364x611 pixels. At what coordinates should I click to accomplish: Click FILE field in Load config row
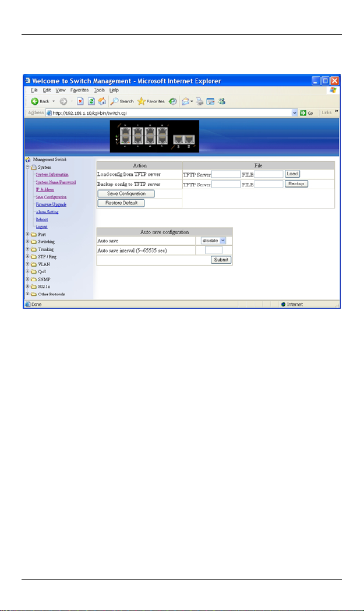[x=268, y=175]
